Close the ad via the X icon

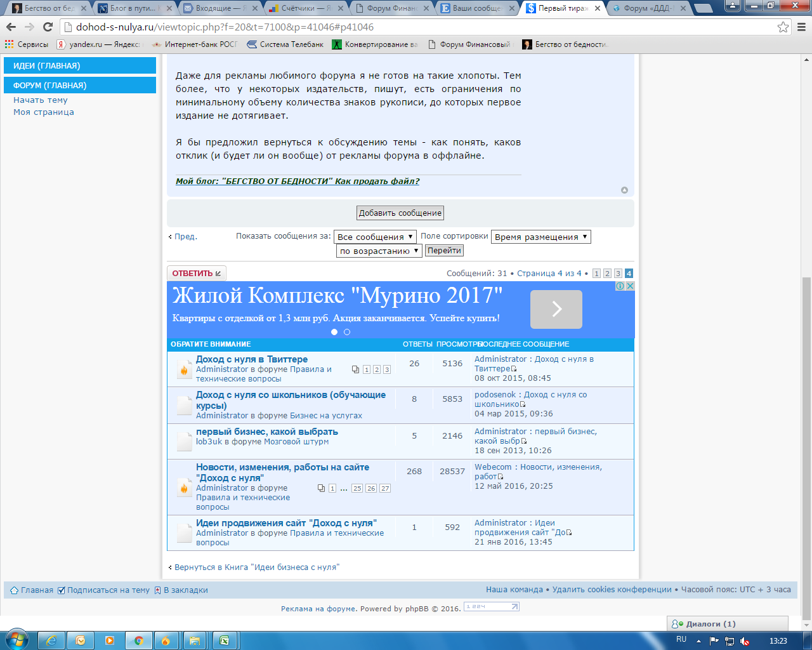coord(630,286)
